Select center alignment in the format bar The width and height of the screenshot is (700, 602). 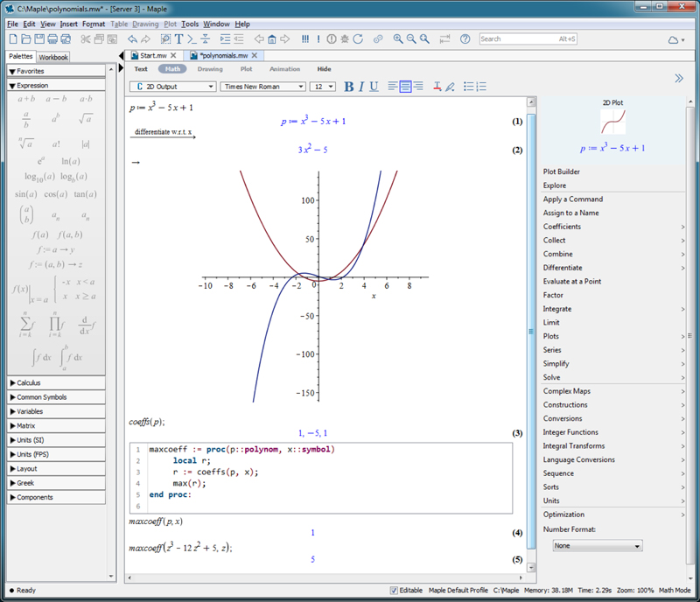click(x=405, y=87)
